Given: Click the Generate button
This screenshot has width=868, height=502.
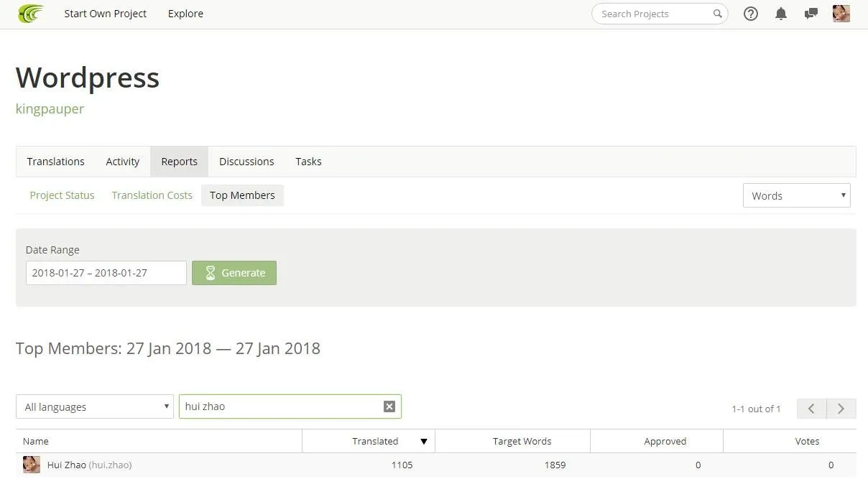Looking at the screenshot, I should coord(234,273).
